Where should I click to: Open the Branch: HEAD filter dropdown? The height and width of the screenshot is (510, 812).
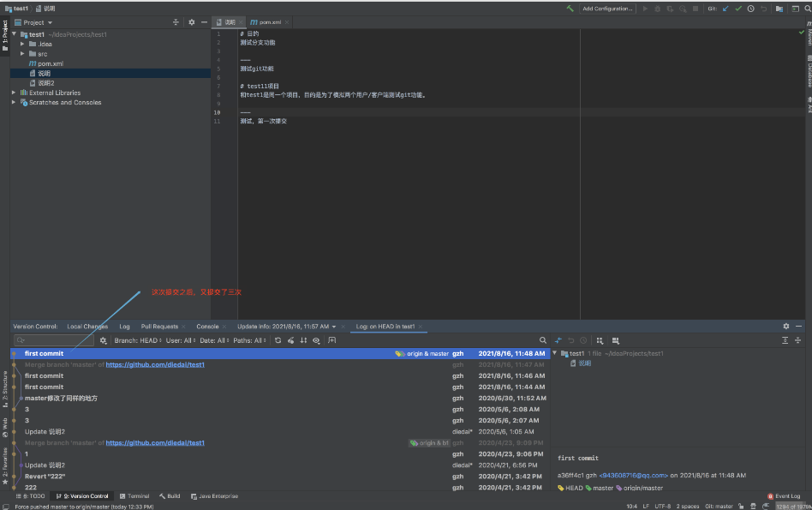point(138,340)
